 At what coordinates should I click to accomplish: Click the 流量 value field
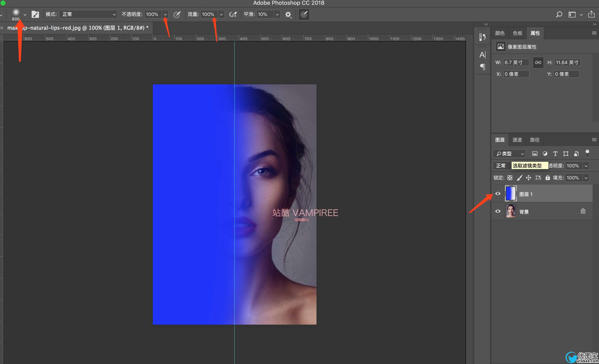click(x=209, y=14)
